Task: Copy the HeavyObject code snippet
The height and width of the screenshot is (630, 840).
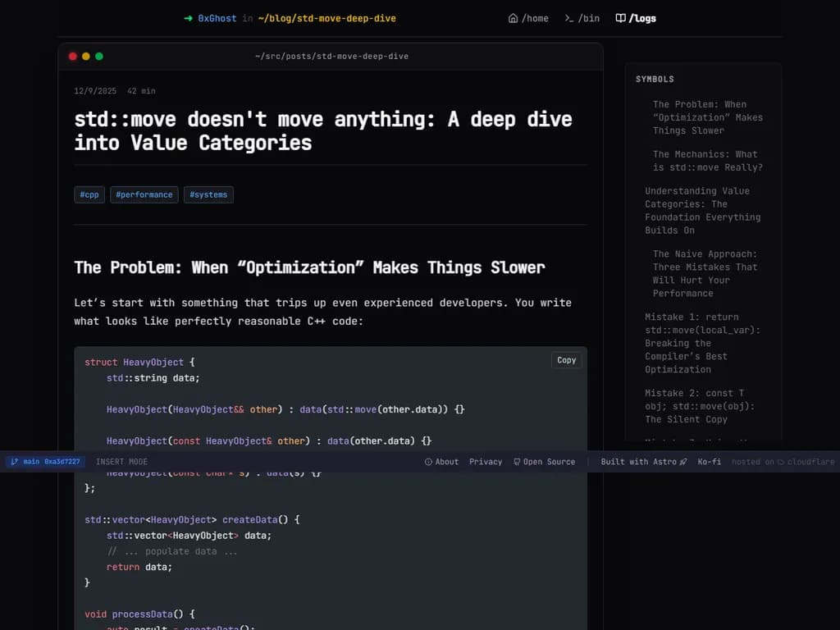Action: 566,359
